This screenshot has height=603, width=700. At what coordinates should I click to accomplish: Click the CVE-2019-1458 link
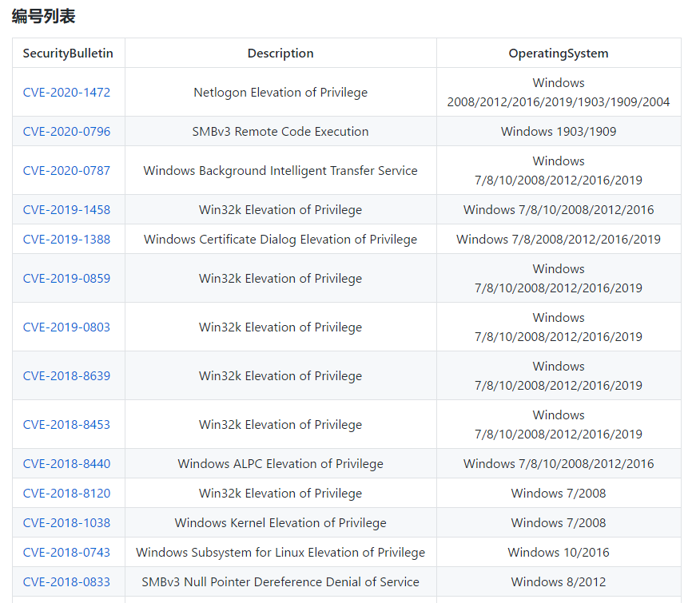[66, 210]
